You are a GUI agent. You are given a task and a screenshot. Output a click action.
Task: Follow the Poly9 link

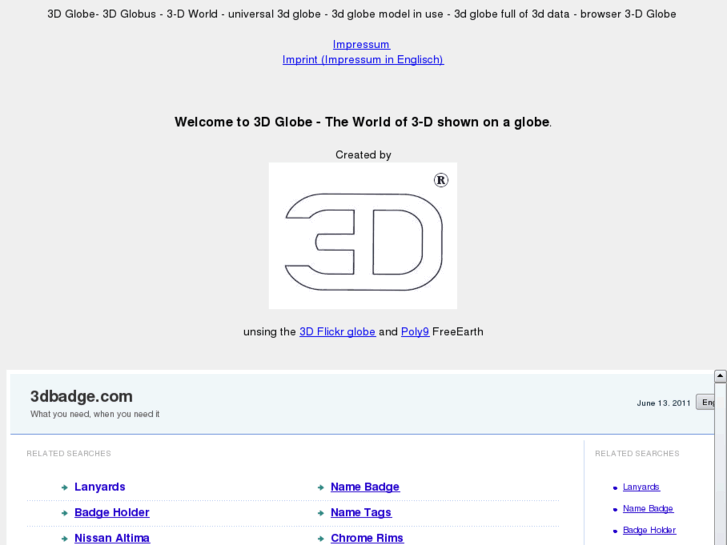tap(415, 332)
